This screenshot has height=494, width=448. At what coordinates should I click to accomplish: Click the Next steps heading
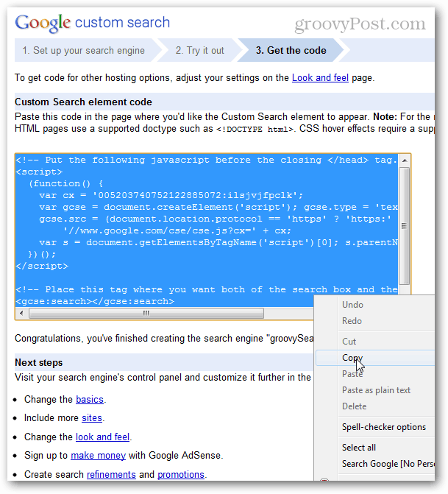pyautogui.click(x=39, y=363)
